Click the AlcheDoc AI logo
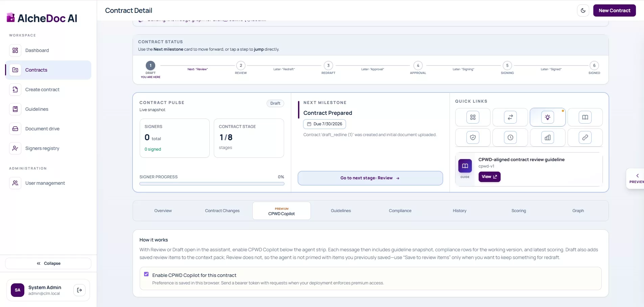Viewport: 644px width, 307px height. tap(42, 18)
